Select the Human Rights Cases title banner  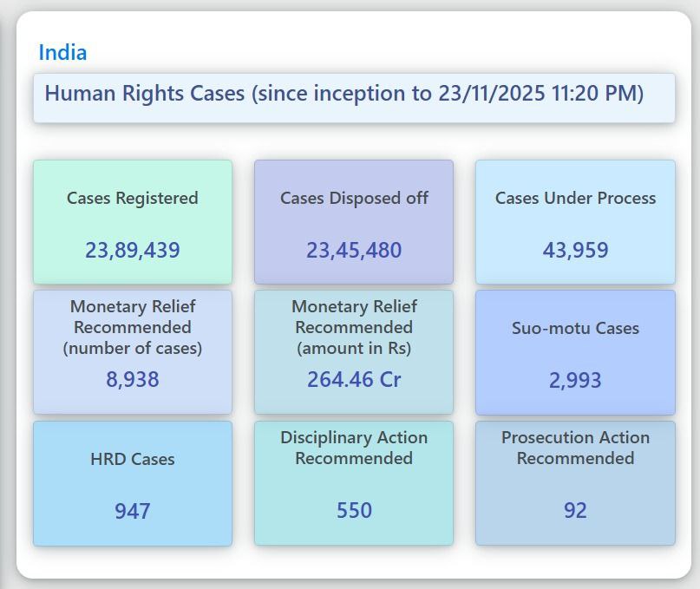coord(343,94)
